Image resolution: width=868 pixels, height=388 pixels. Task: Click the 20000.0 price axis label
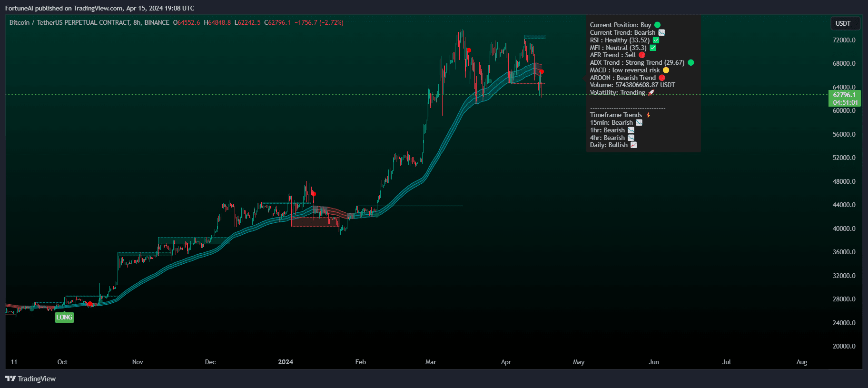point(844,346)
